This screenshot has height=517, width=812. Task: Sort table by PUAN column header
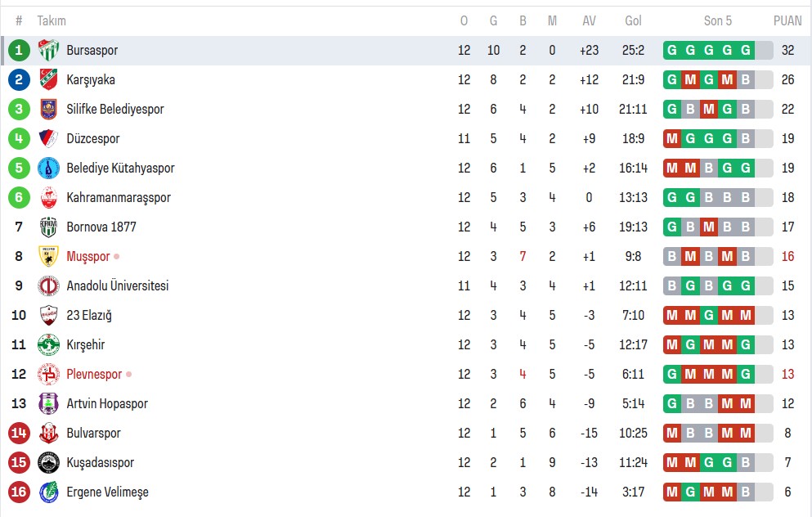click(x=787, y=20)
